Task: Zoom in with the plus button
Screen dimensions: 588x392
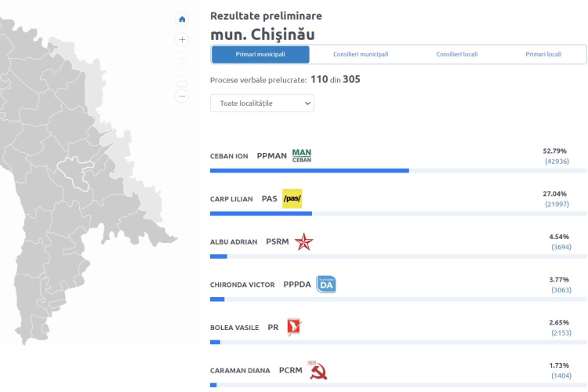Action: tap(182, 39)
